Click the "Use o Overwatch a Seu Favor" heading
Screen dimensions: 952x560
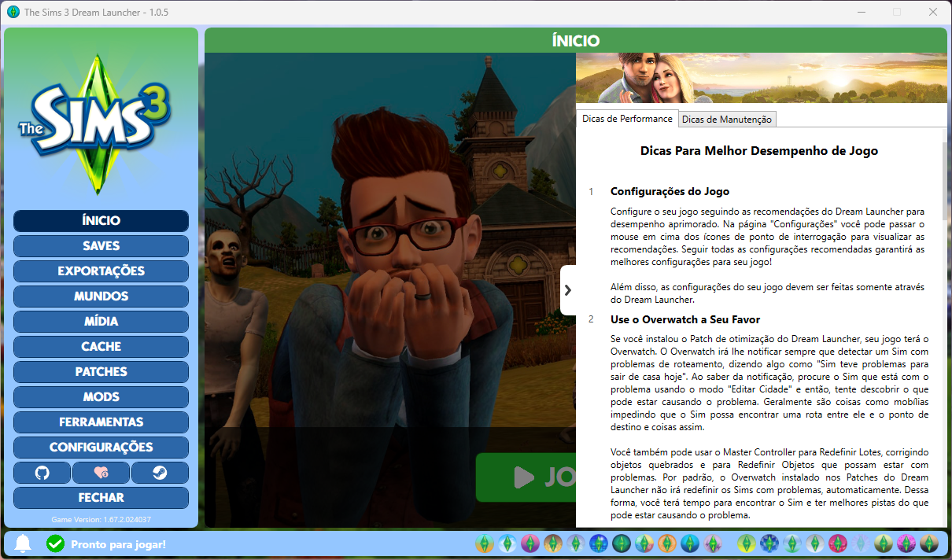click(685, 319)
